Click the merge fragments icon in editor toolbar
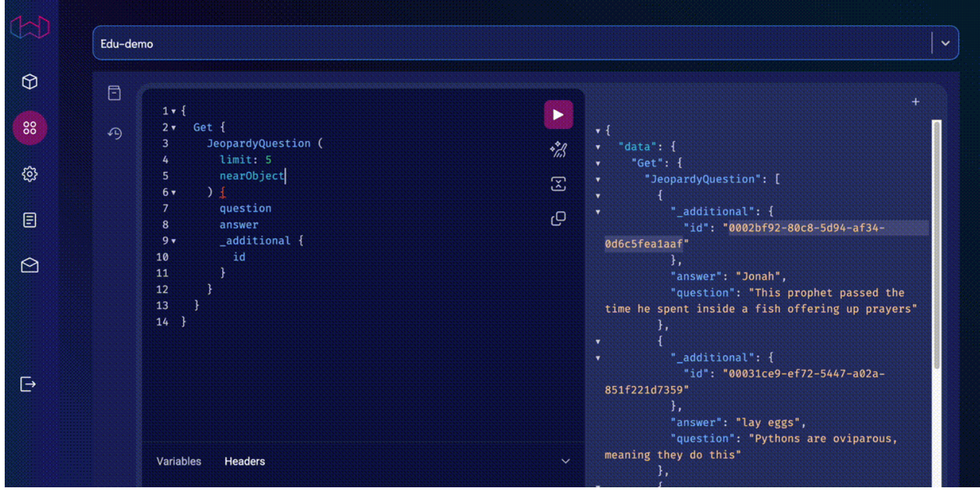Screen dimensions: 980x490 (559, 184)
